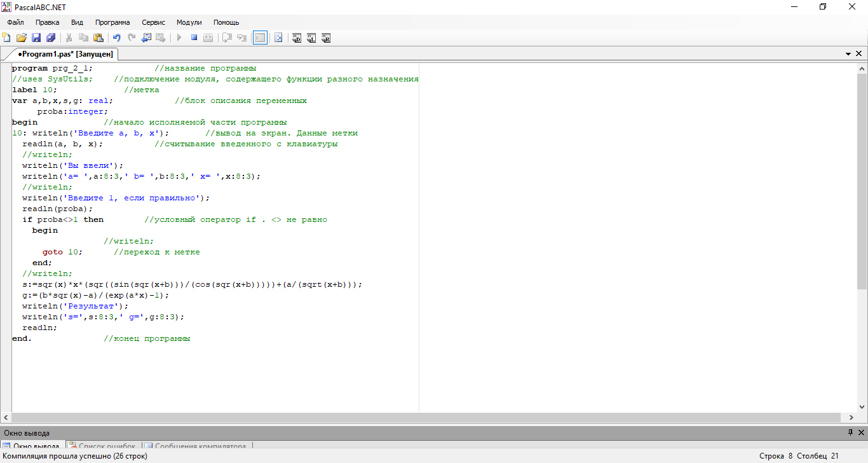The image size is (868, 463).
Task: Click the 'end.' final line
Action: tap(22, 338)
